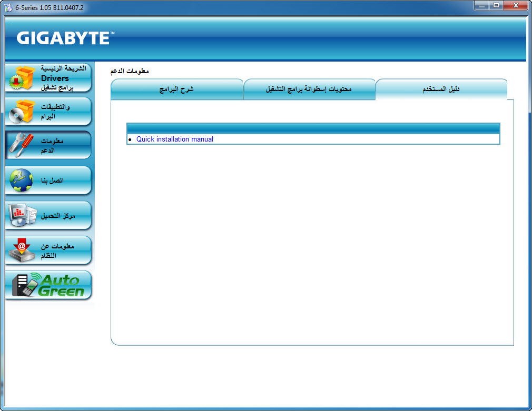532x411 pixels.
Task: Select the دليل المستخدم tab
Action: 441,89
